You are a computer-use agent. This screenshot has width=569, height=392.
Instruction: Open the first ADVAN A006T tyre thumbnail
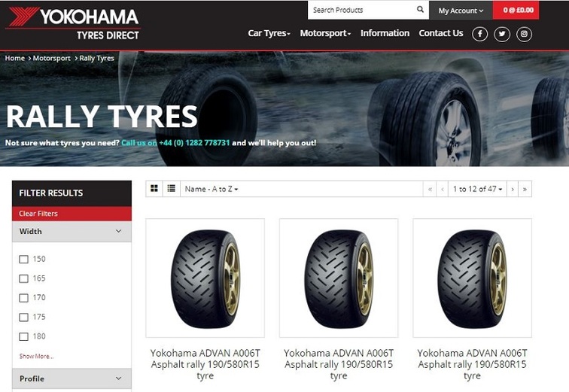click(x=205, y=278)
